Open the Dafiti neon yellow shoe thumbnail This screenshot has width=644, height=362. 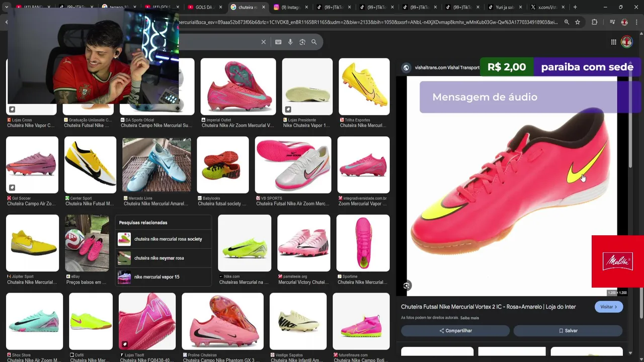coord(91,322)
